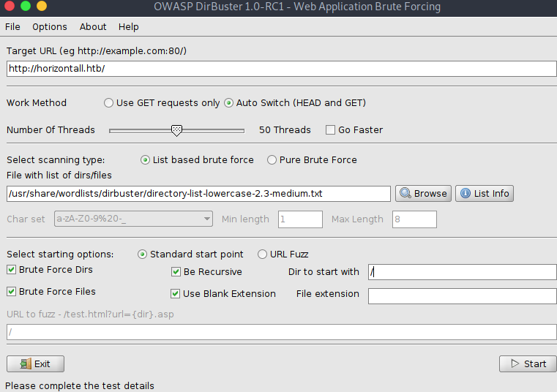Open the Options menu
Viewport: 557px width, 392px height.
tap(49, 26)
